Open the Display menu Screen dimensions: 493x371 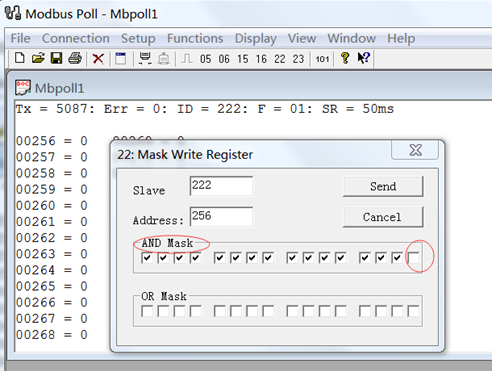coord(255,38)
